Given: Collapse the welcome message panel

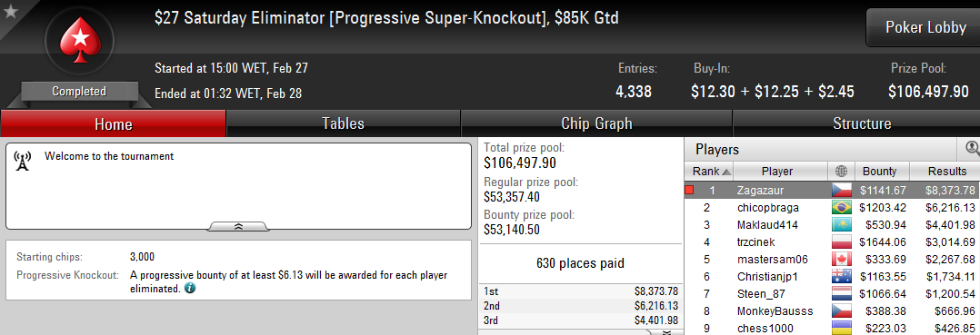Looking at the screenshot, I should (x=238, y=226).
